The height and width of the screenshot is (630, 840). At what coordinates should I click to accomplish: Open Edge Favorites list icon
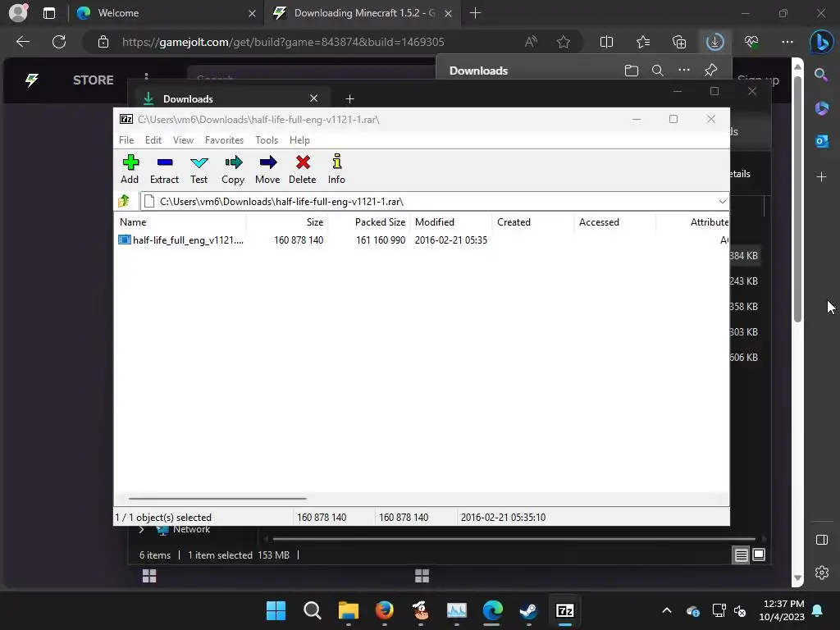click(643, 42)
